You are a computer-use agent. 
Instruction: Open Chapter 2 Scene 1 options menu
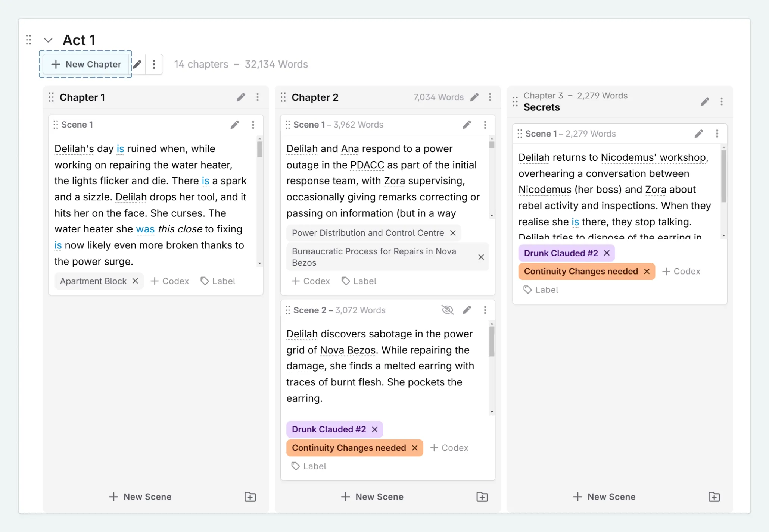point(485,125)
